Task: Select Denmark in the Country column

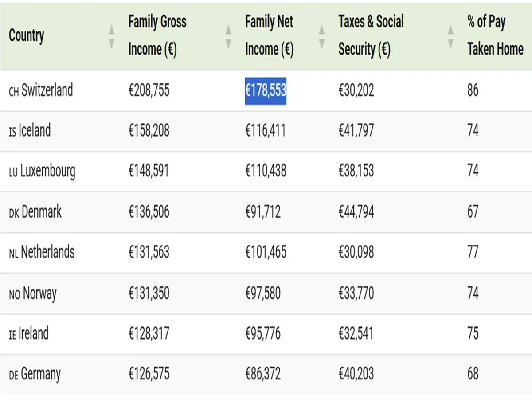Action: pos(41,212)
